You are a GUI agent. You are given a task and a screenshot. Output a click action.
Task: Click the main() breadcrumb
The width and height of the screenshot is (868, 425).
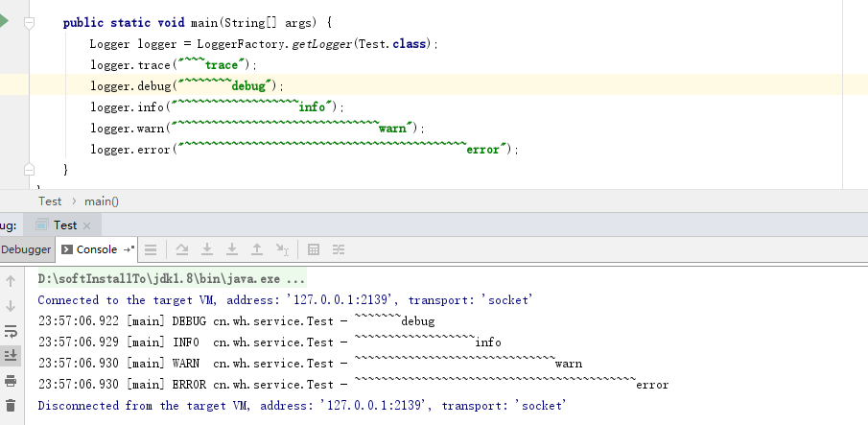(x=102, y=201)
